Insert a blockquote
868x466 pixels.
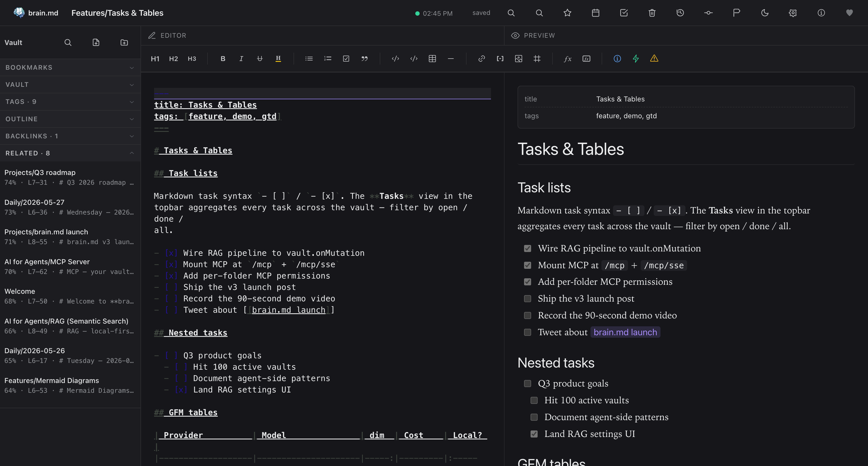coord(365,59)
